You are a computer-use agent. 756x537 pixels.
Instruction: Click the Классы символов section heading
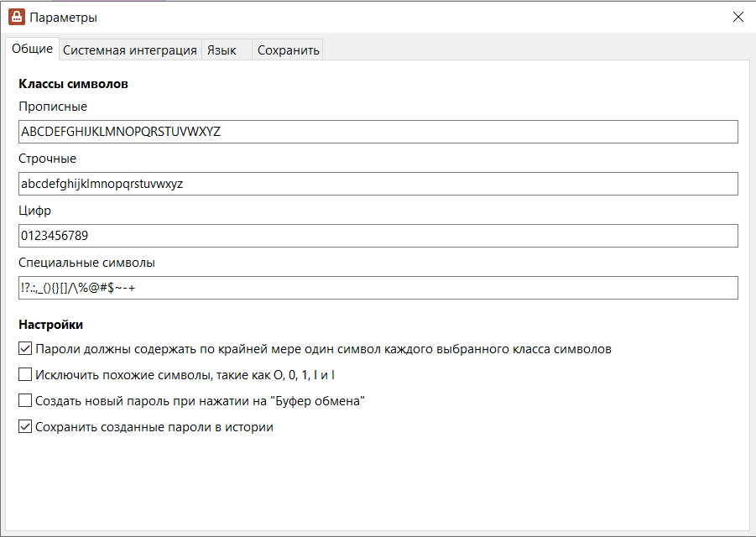coord(73,84)
